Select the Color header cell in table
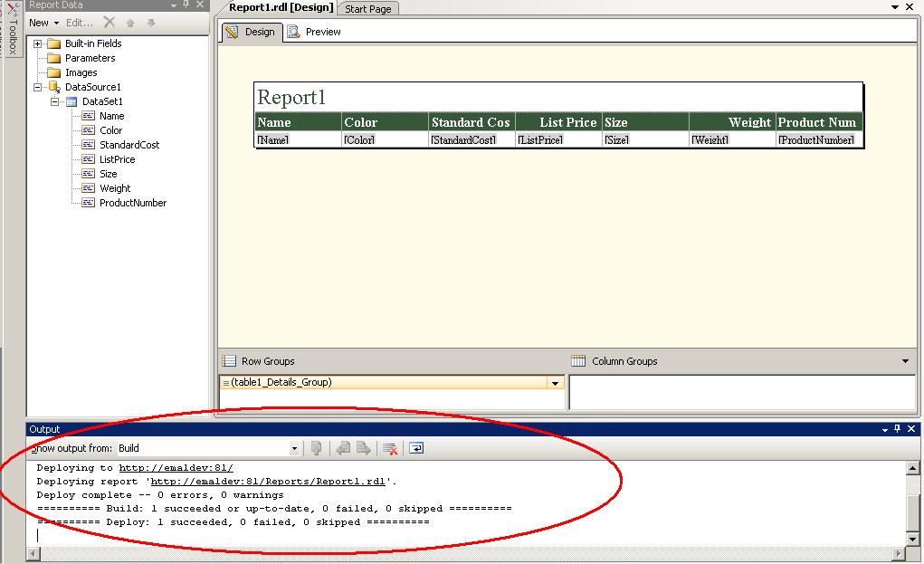Screen dimensions: 924x564 pyautogui.click(x=385, y=122)
